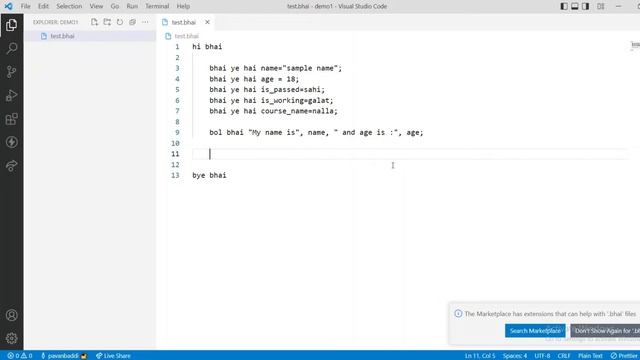The image size is (640, 360).
Task: Click line 6 'is_working=galat' code
Action: [297, 100]
